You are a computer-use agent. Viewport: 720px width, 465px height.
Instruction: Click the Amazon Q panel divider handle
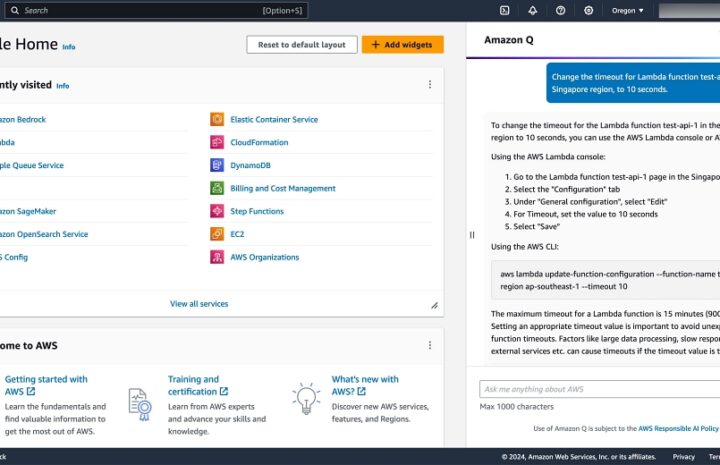(472, 235)
